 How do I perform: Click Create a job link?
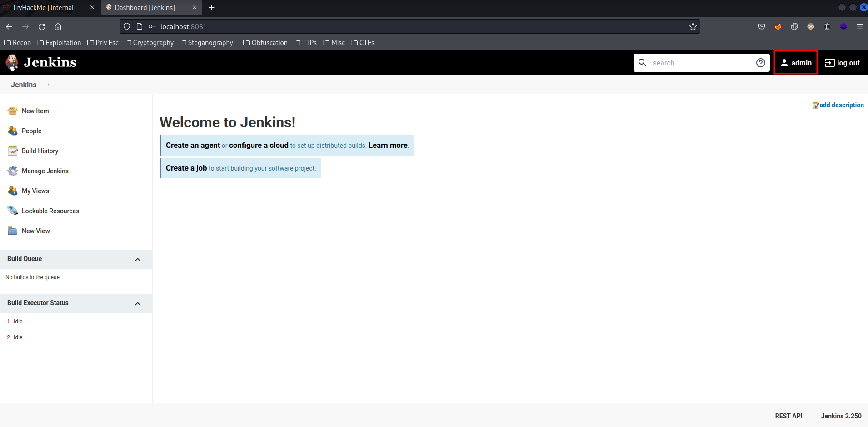(186, 168)
